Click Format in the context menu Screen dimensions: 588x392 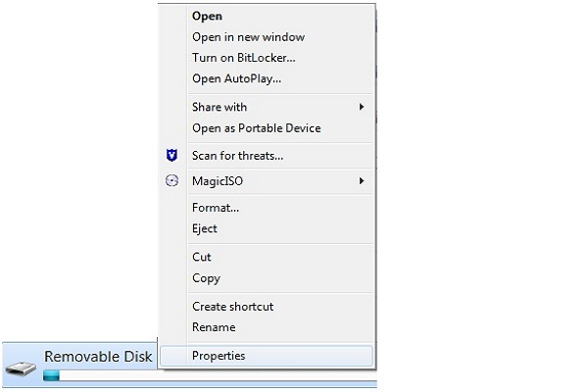point(216,208)
